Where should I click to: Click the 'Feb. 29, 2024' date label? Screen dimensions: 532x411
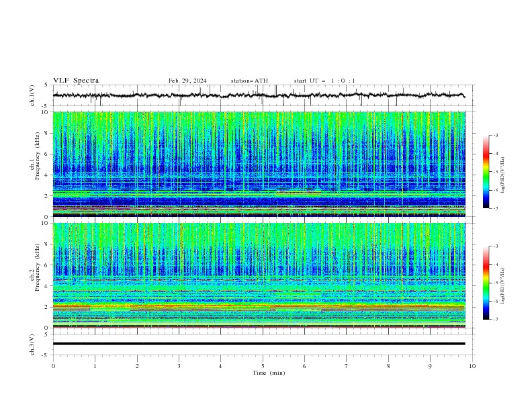(x=187, y=81)
